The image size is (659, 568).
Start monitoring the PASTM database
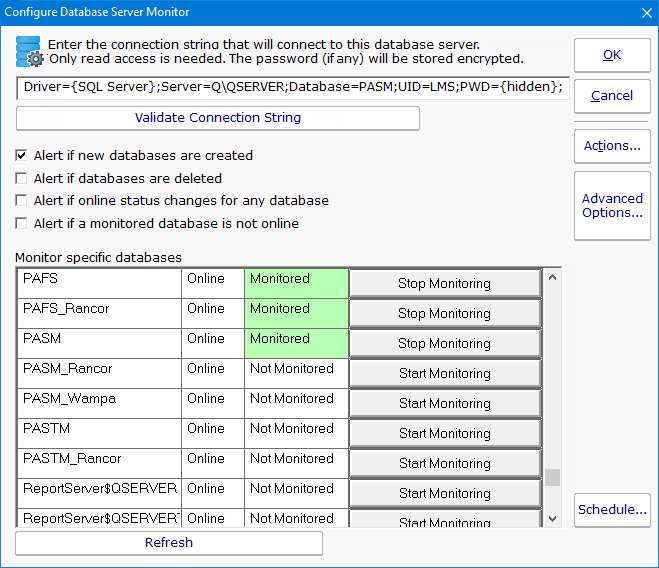point(444,434)
